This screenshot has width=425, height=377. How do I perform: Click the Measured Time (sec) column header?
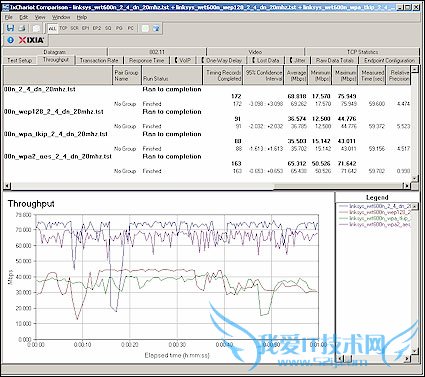[373, 76]
